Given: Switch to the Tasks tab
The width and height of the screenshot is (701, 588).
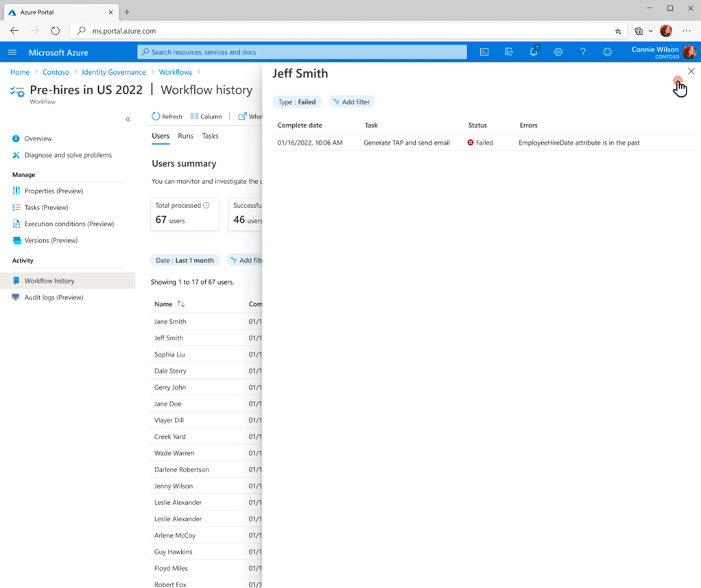Looking at the screenshot, I should pos(209,136).
